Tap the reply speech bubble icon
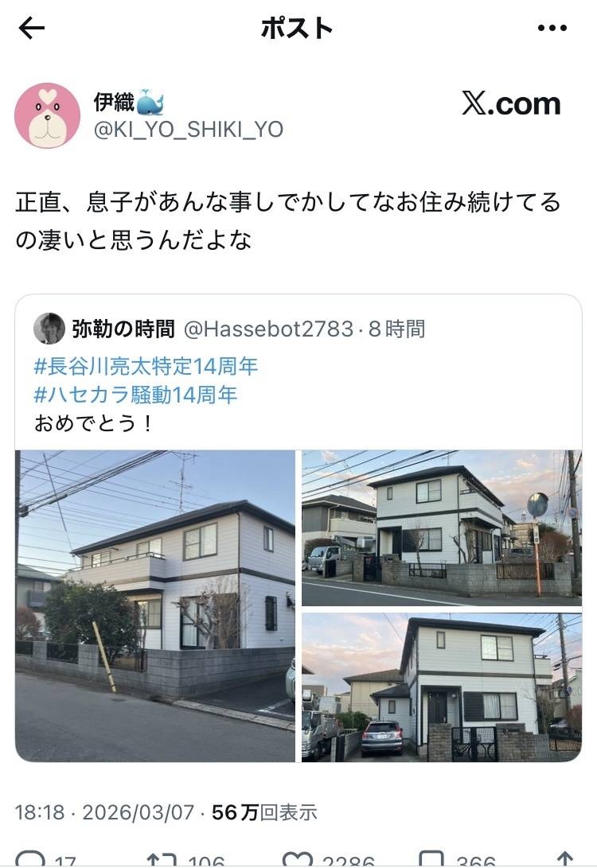The width and height of the screenshot is (597, 868). (30, 859)
